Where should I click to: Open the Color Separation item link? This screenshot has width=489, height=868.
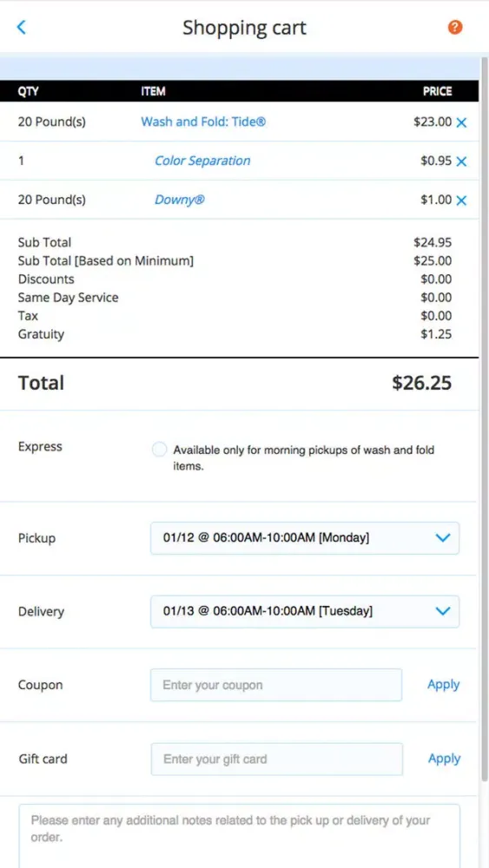pos(202,161)
